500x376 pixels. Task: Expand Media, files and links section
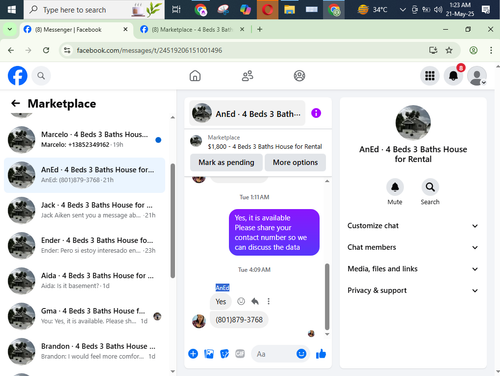(413, 269)
